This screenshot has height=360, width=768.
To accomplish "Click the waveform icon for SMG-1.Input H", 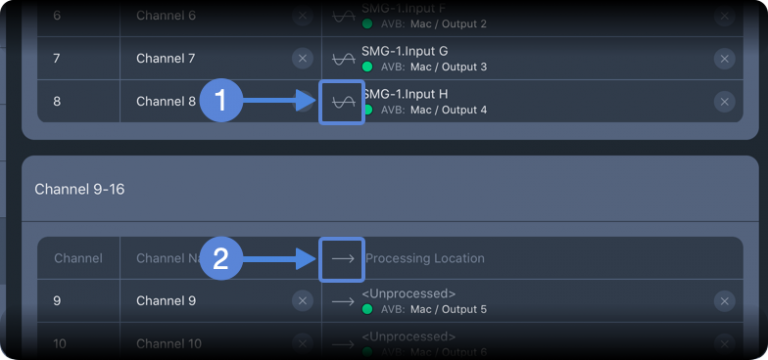I will 343,102.
